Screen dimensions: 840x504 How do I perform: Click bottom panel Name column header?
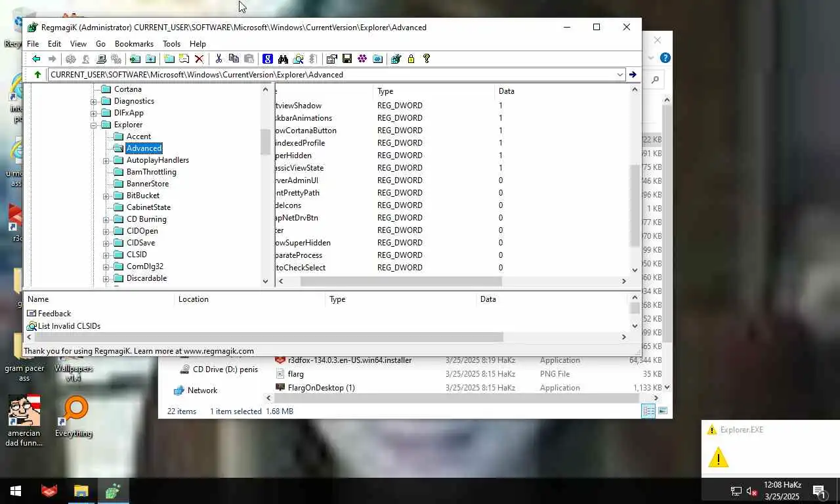click(x=99, y=299)
